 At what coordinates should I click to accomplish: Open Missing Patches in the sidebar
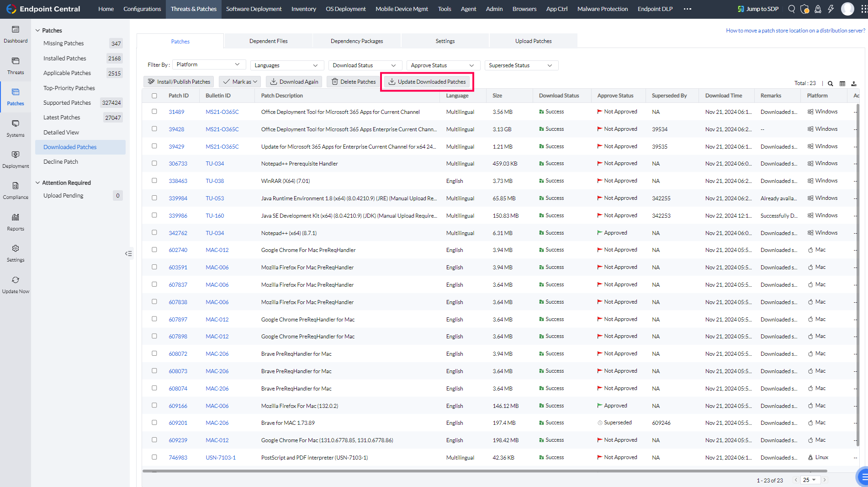click(64, 43)
